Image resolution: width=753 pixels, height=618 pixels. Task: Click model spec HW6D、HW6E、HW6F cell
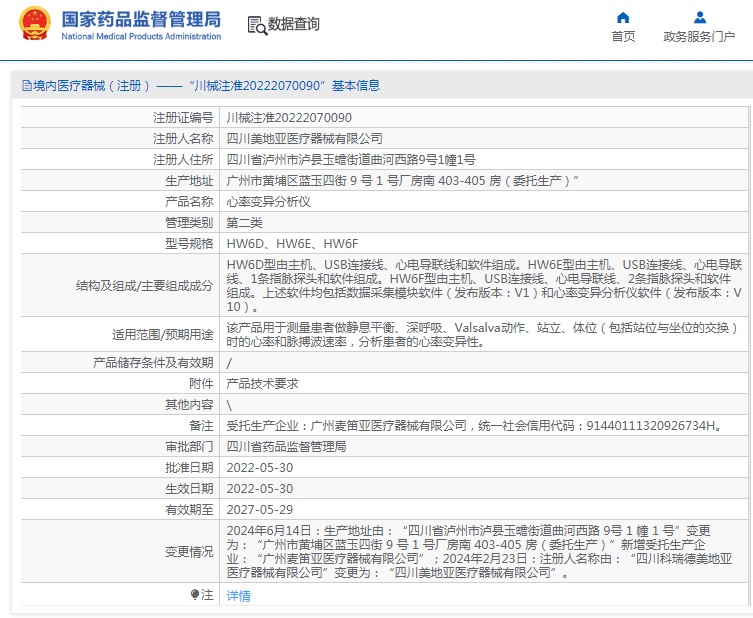(x=292, y=243)
